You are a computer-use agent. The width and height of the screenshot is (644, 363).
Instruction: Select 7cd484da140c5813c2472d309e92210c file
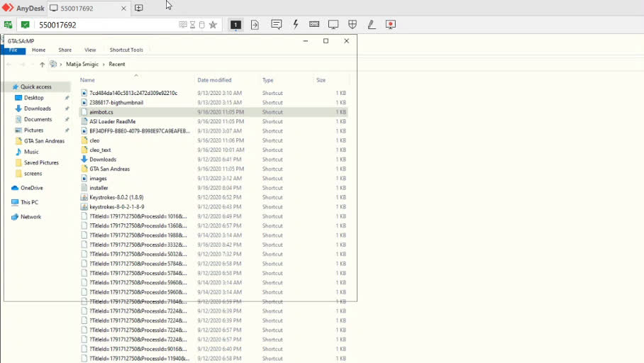[213, 93]
